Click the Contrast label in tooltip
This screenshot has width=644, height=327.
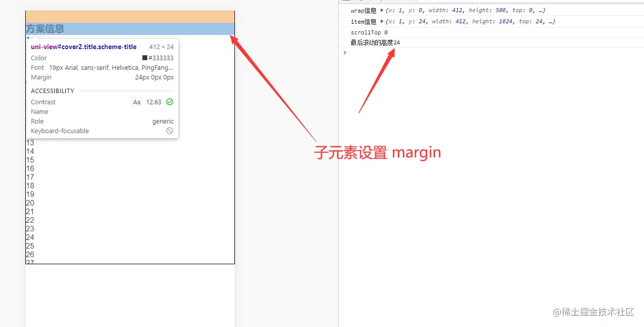43,102
